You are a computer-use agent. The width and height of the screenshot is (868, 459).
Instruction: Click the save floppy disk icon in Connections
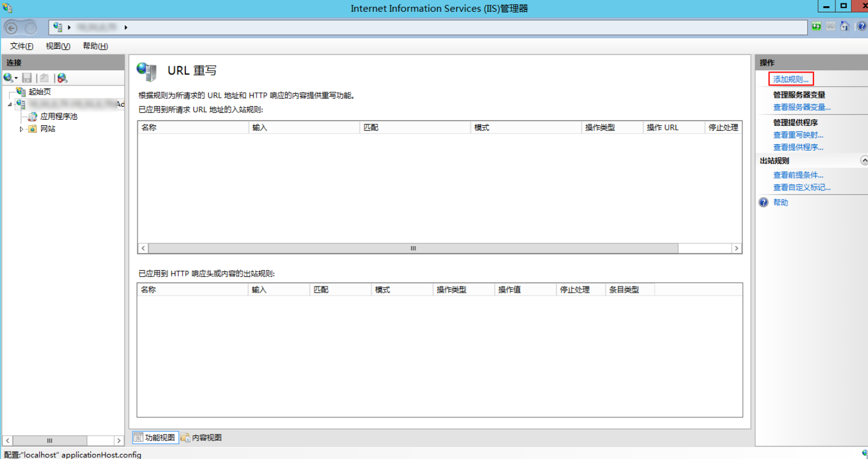(27, 78)
